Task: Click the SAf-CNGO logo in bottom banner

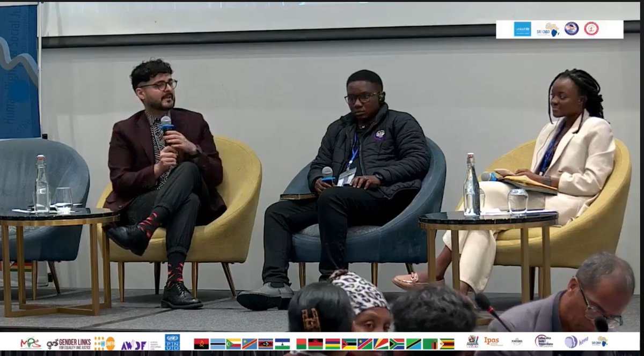Action: 600,342
